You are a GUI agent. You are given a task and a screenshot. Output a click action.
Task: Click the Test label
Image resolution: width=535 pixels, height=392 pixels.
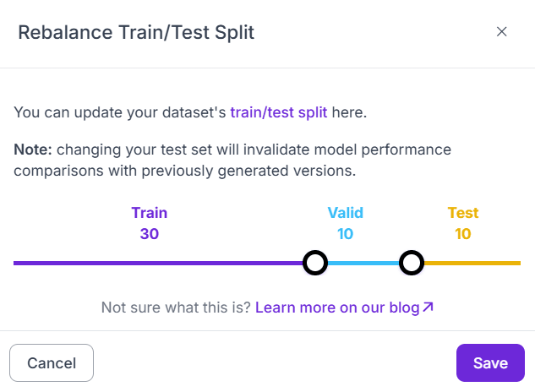(x=463, y=213)
